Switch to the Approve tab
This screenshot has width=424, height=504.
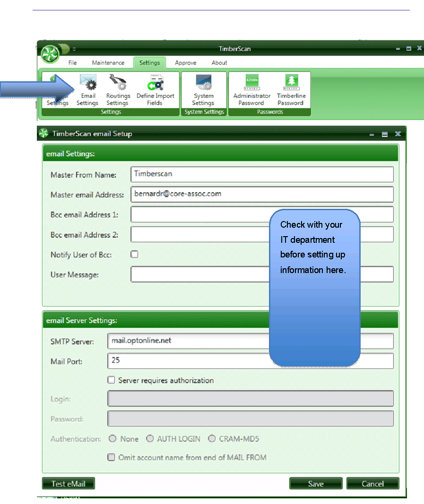(185, 62)
